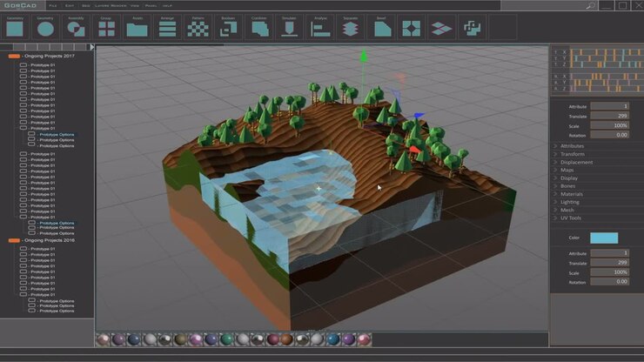644x362 pixels.
Task: Click the Scale field below the Color swatch
Action: tap(609, 272)
